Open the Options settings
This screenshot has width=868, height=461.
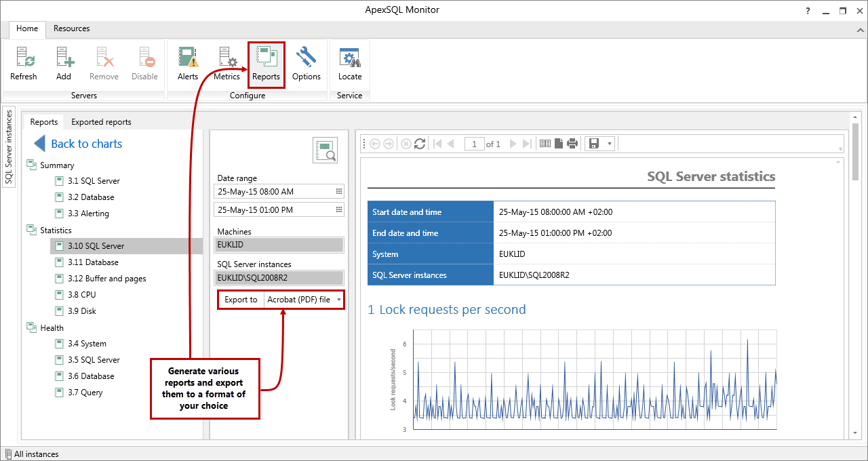(x=307, y=64)
